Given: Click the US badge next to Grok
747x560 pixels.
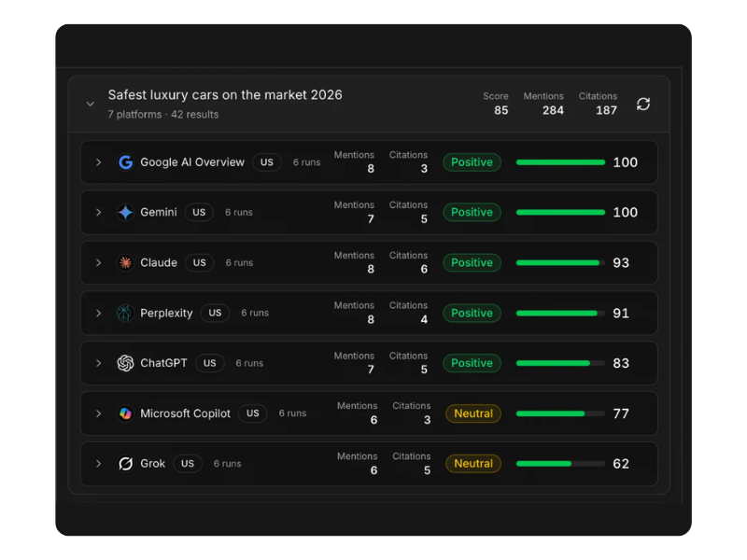Looking at the screenshot, I should [188, 463].
